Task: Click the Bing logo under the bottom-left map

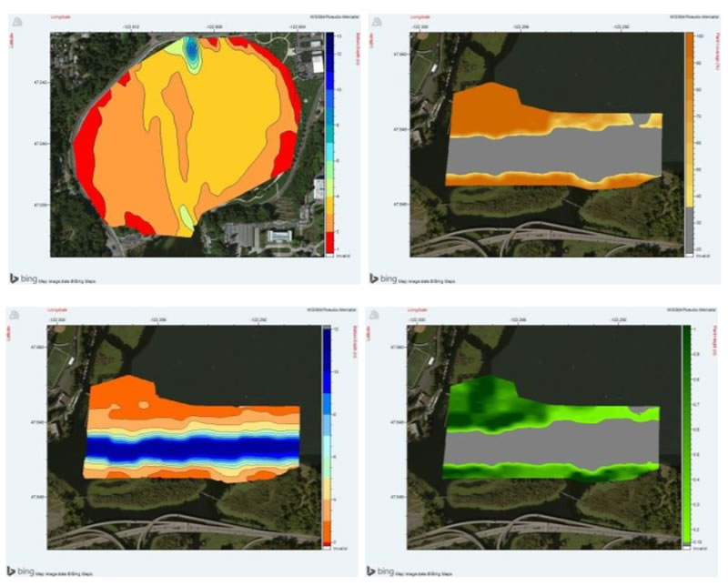Action: coord(25,571)
